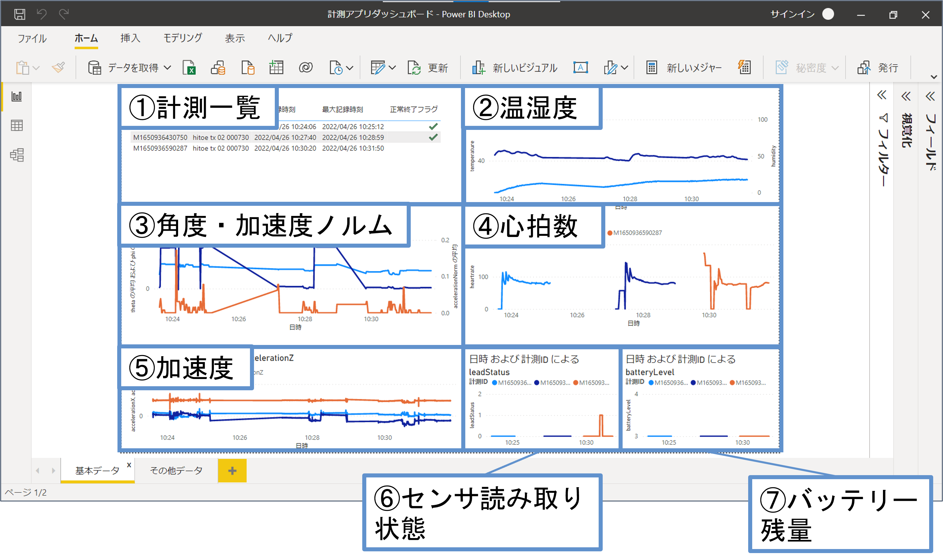
Task: Open Power BI datasets icon
Action: pos(218,68)
